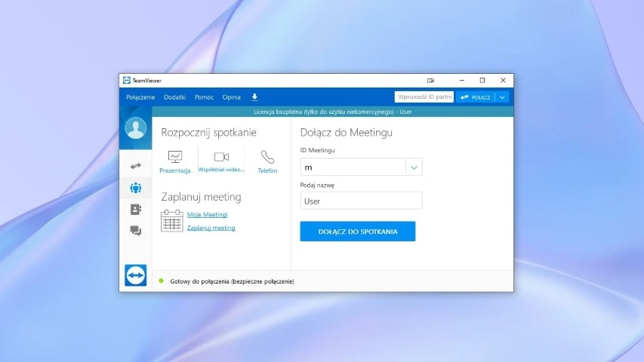Open the Remote Control arrows tab in sidebar
The width and height of the screenshot is (644, 362).
coord(136,166)
